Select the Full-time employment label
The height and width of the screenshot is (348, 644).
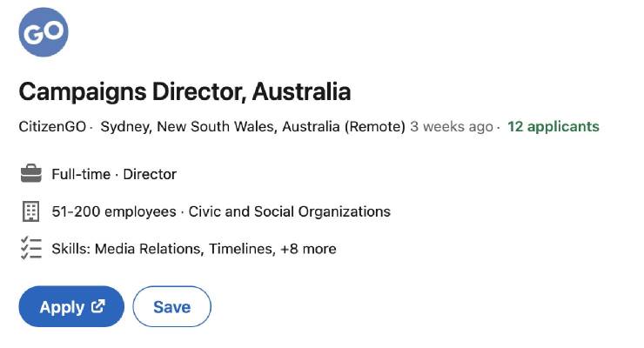81,174
